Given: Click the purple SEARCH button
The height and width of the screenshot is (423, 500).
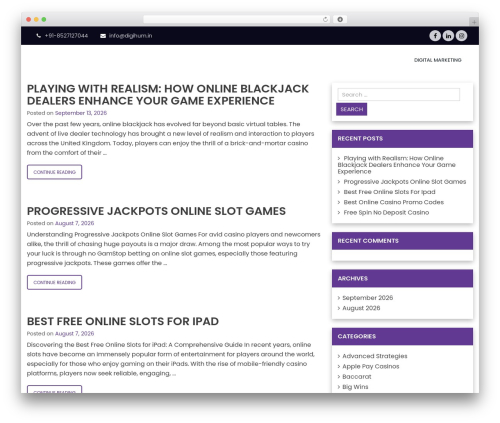Looking at the screenshot, I should tap(352, 109).
